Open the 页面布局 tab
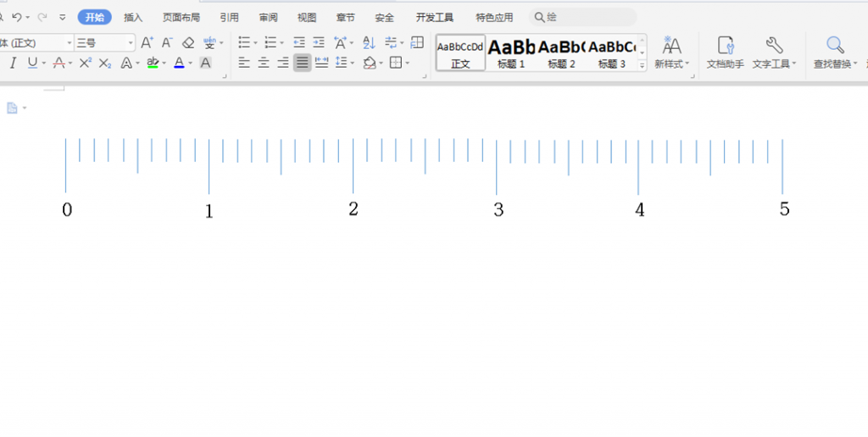Image resolution: width=868 pixels, height=437 pixels. [x=181, y=17]
